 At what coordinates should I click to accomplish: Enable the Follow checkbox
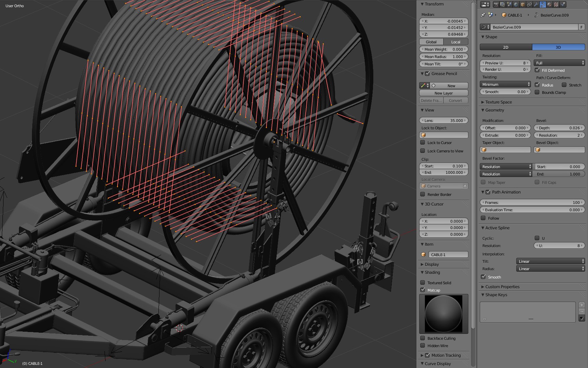(483, 218)
